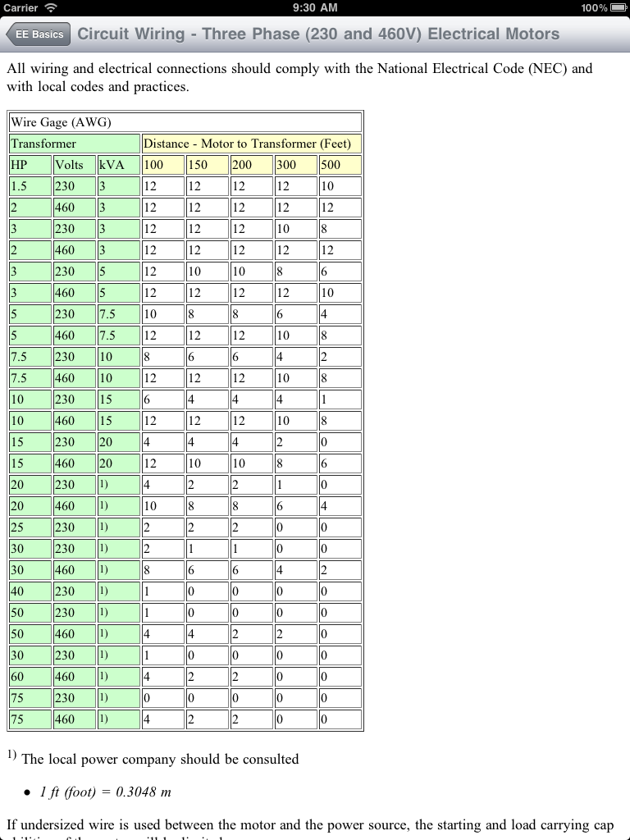Tap the Carrier label in status bar
The image size is (630, 840).
point(21,7)
